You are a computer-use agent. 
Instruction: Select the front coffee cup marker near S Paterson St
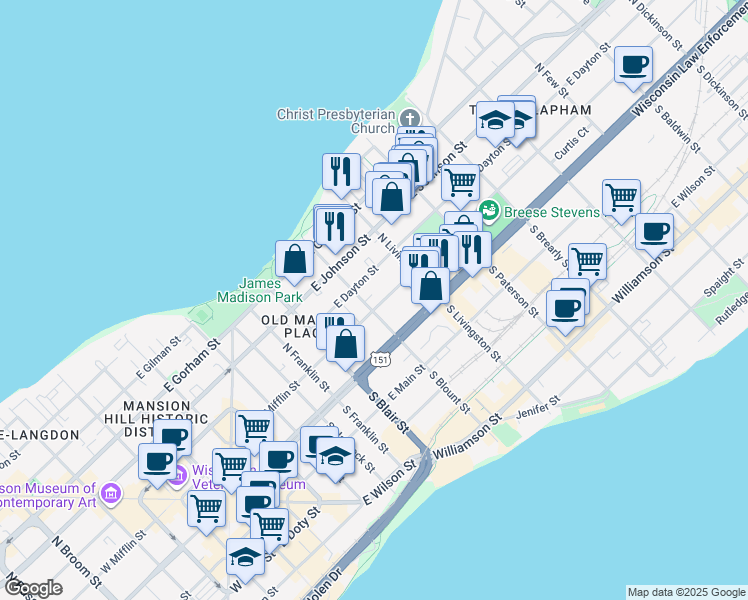tap(565, 310)
